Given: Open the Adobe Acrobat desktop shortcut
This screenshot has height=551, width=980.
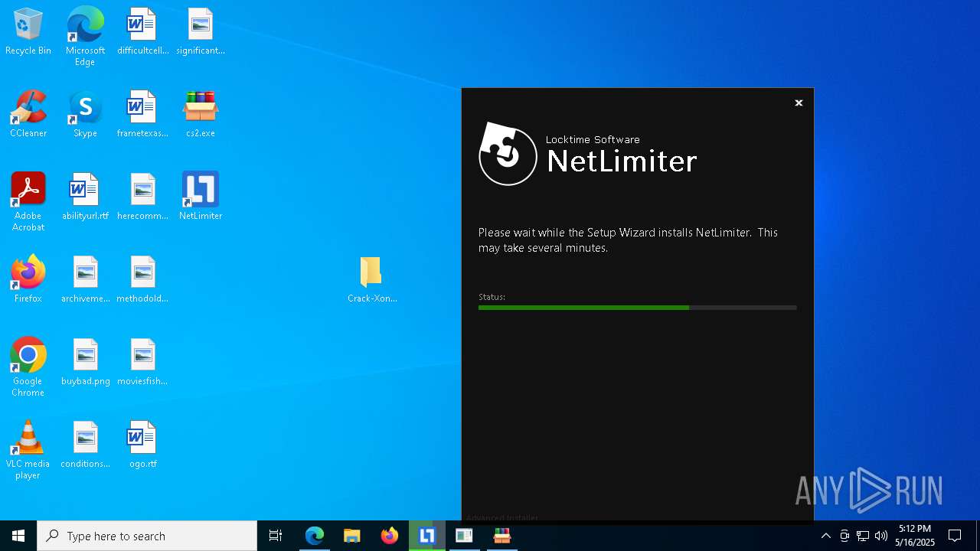Looking at the screenshot, I should [28, 202].
